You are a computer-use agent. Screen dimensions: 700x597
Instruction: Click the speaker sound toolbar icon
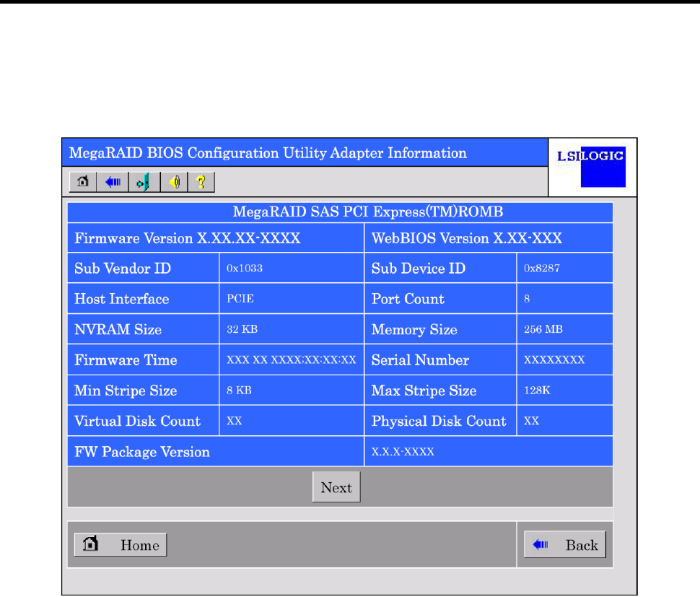point(174,182)
